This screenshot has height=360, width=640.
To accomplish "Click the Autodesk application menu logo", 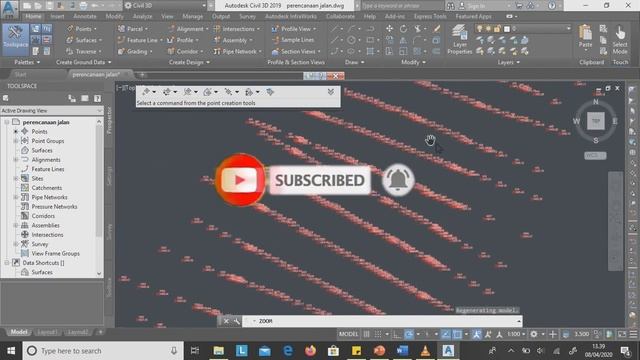I will click(x=9, y=9).
